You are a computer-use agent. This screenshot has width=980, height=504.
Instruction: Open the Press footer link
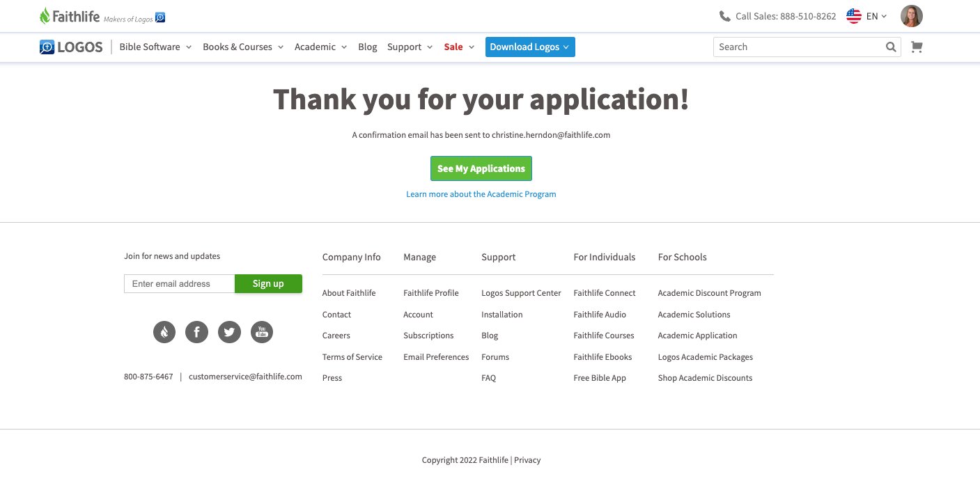click(x=332, y=378)
